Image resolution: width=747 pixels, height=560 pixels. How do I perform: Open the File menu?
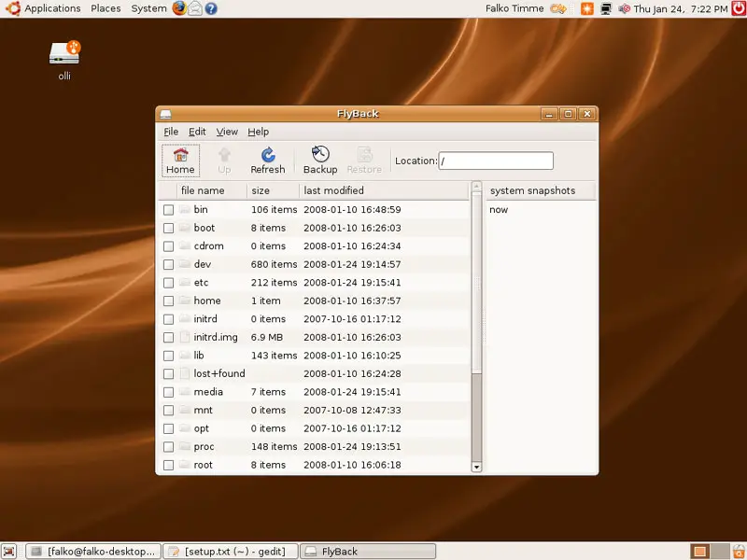(171, 132)
